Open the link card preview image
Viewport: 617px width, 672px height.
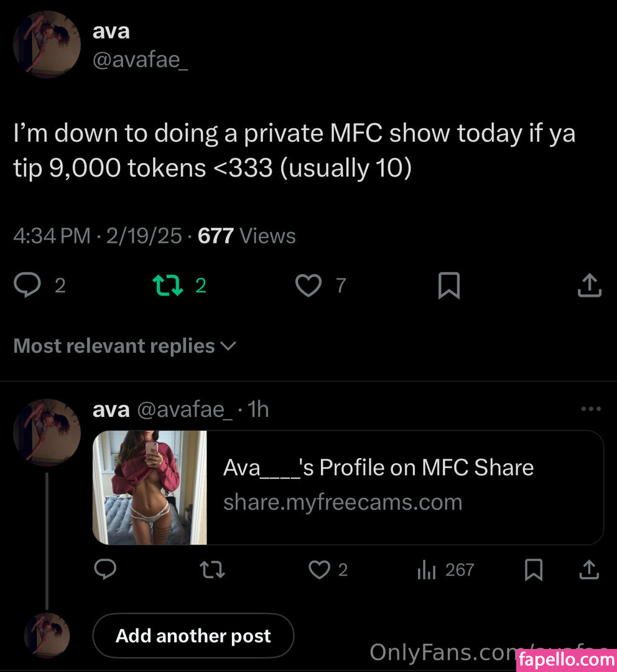tap(150, 487)
